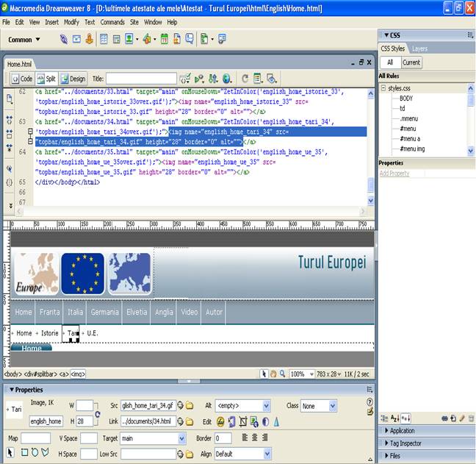Click the Border input field in Properties
Viewport: 476px width, 464px height.
pyautogui.click(x=223, y=438)
